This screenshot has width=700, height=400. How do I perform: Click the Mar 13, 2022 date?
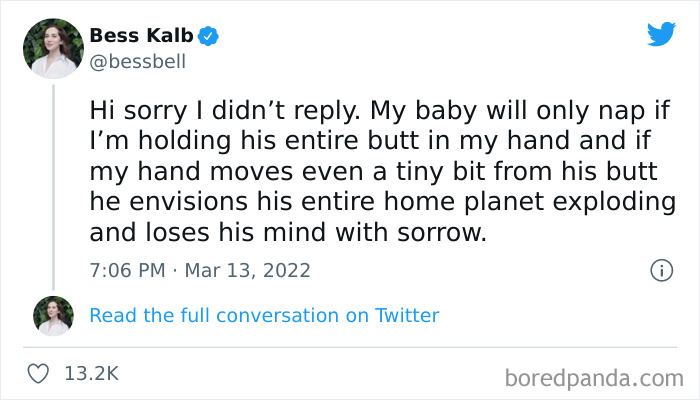pyautogui.click(x=249, y=270)
